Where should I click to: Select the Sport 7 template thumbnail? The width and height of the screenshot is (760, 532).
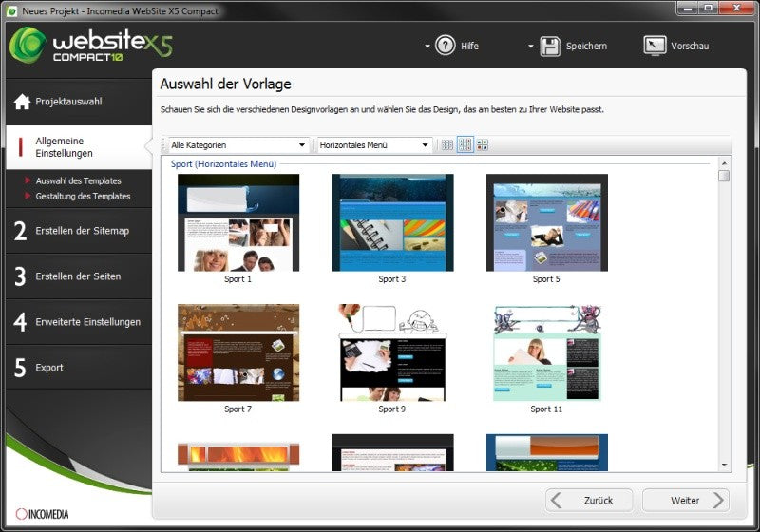click(238, 352)
